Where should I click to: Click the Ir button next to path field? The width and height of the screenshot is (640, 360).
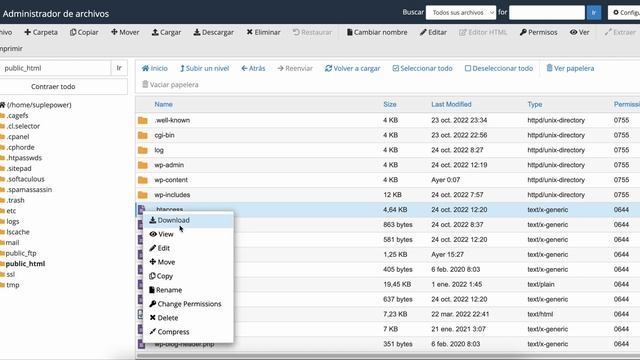pos(119,68)
